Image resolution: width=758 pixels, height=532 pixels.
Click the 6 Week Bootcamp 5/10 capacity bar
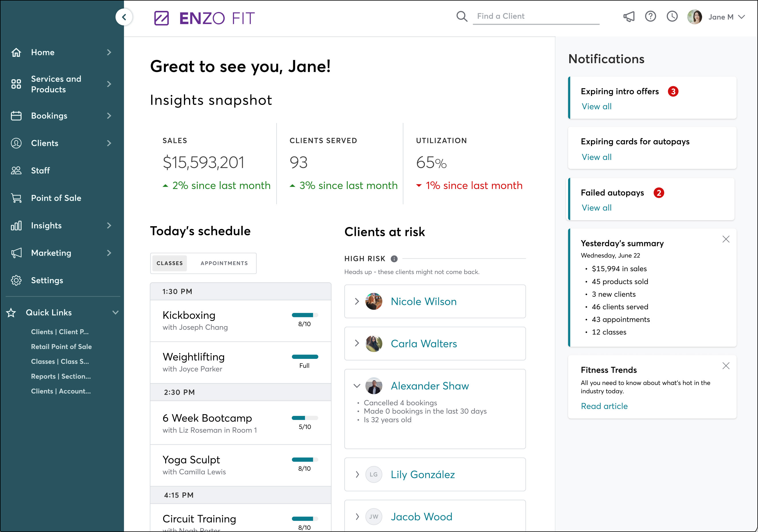305,418
